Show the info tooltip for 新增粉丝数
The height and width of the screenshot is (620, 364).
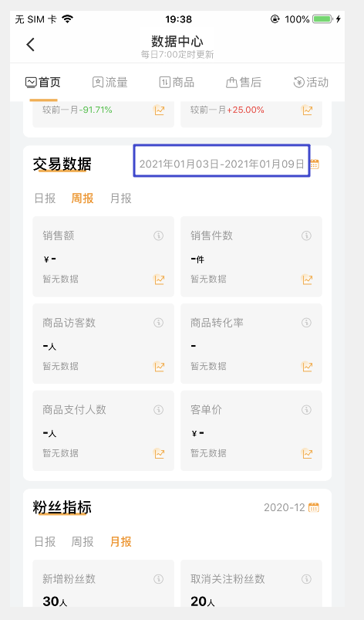click(x=158, y=579)
